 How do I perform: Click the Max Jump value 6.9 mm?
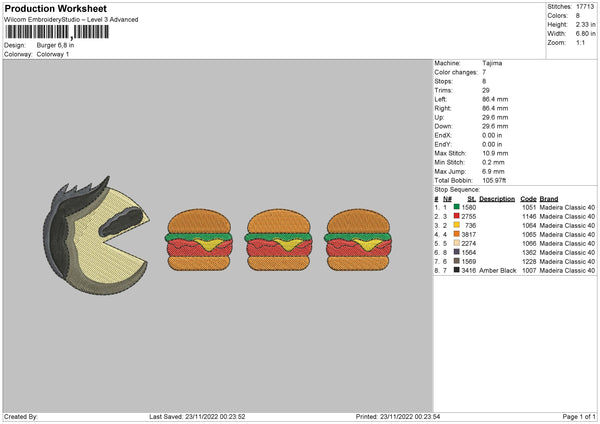coord(493,171)
